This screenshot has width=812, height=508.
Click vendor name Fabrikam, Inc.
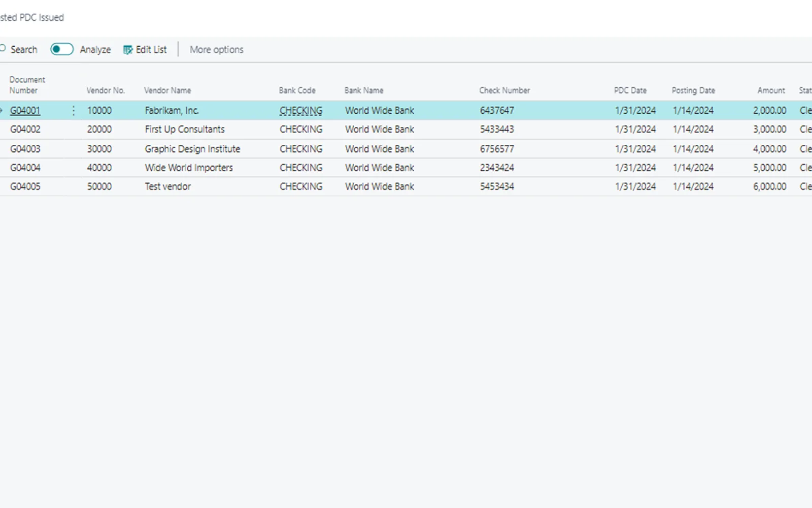coord(172,110)
